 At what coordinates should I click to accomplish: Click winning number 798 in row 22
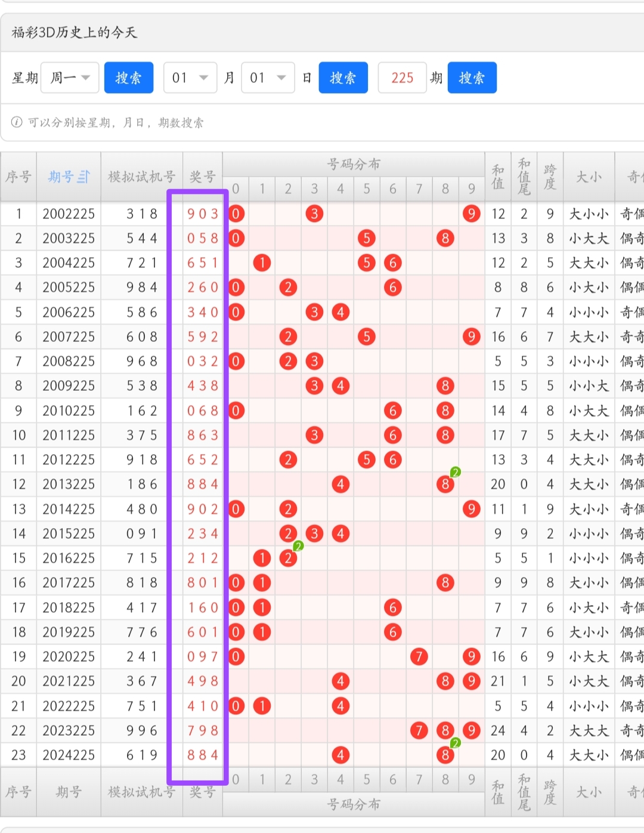point(203,730)
